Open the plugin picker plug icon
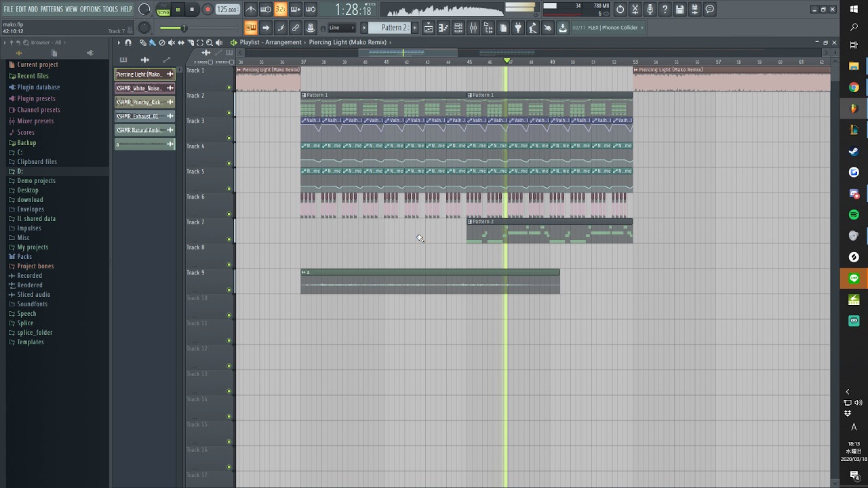868x488 pixels. (518, 28)
